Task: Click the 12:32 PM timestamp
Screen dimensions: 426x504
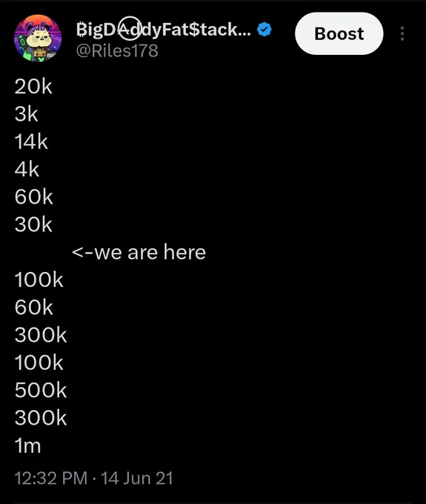Action: [51, 478]
